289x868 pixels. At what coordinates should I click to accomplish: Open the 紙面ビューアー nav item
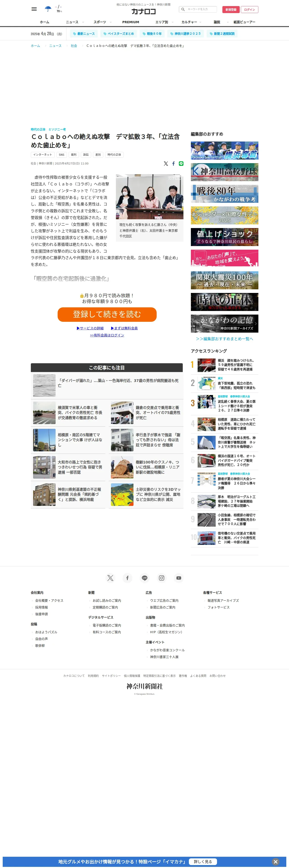click(245, 22)
